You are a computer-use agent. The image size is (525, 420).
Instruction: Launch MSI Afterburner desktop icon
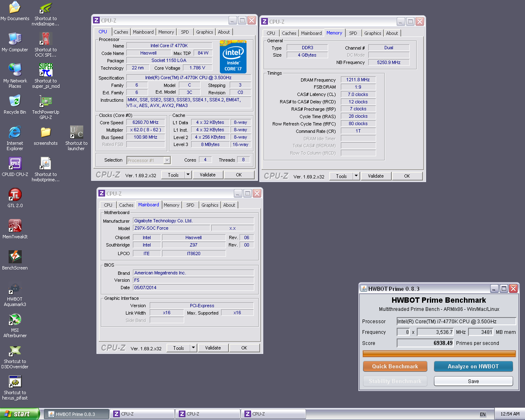coord(15,325)
